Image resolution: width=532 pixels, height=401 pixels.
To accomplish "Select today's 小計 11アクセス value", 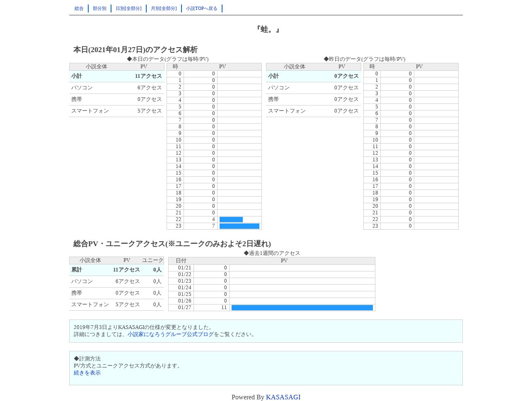I will tap(148, 76).
